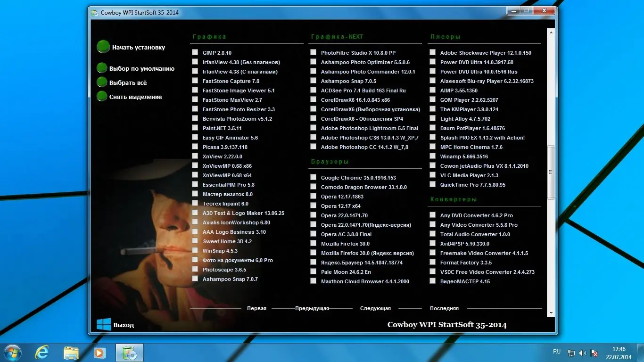Check the GIMP 2.8.10 checkbox
644x362 pixels.
point(195,52)
